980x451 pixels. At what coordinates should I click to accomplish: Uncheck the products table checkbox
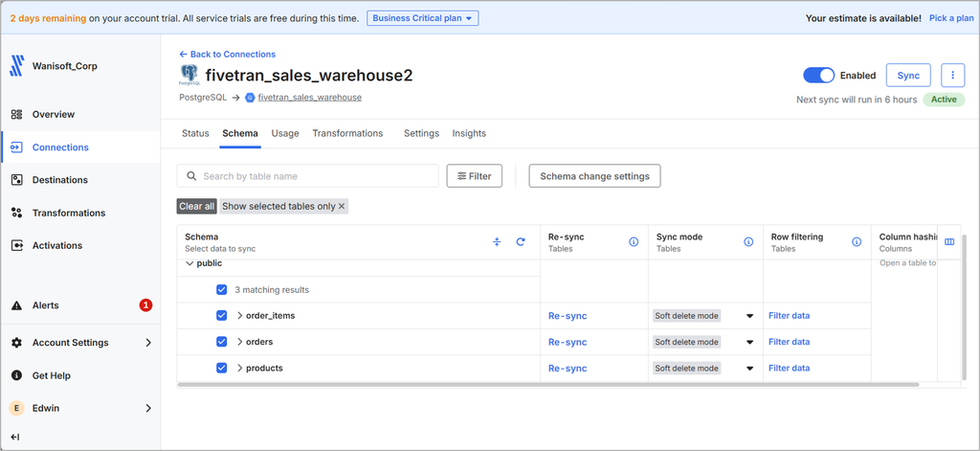pyautogui.click(x=221, y=368)
